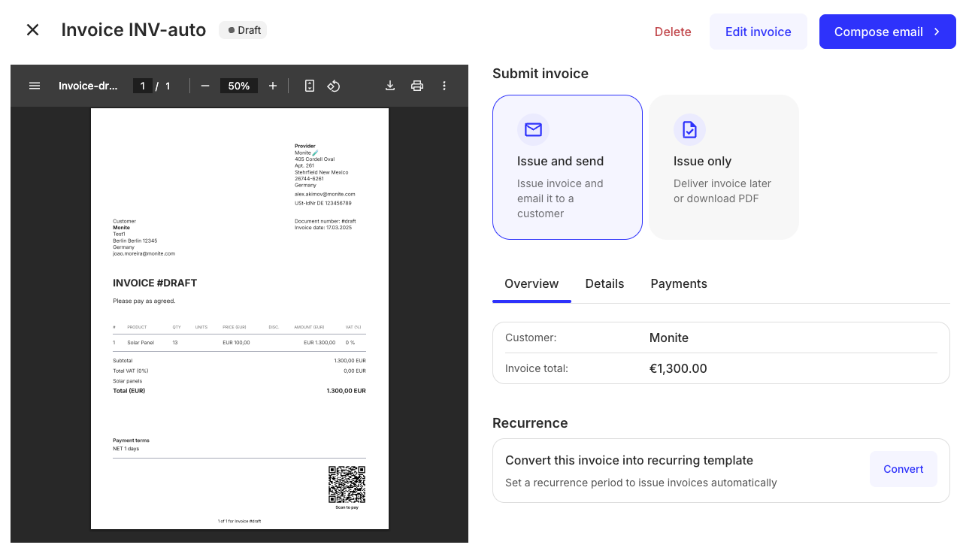The image size is (969, 560).
Task: Click Edit invoice
Action: [x=758, y=32]
